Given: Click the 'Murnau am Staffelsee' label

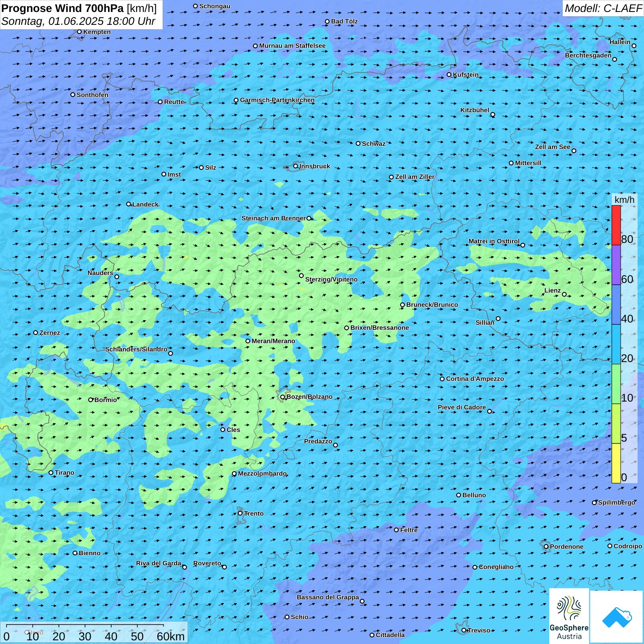Looking at the screenshot, I should [x=292, y=46].
